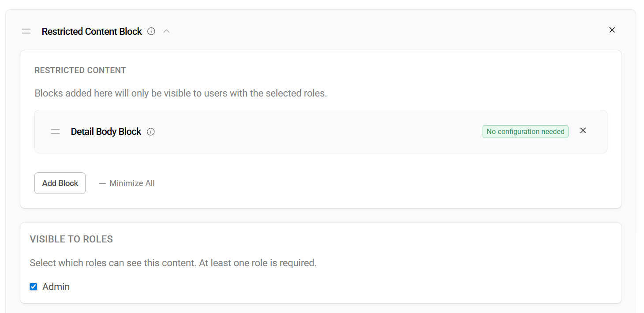This screenshot has width=644, height=313.
Task: Remove Detail Body Block using its X icon
Action: pos(583,130)
